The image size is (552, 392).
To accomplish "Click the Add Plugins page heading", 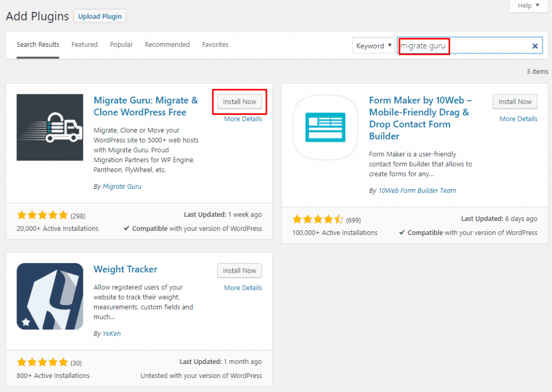I will pos(37,16).
